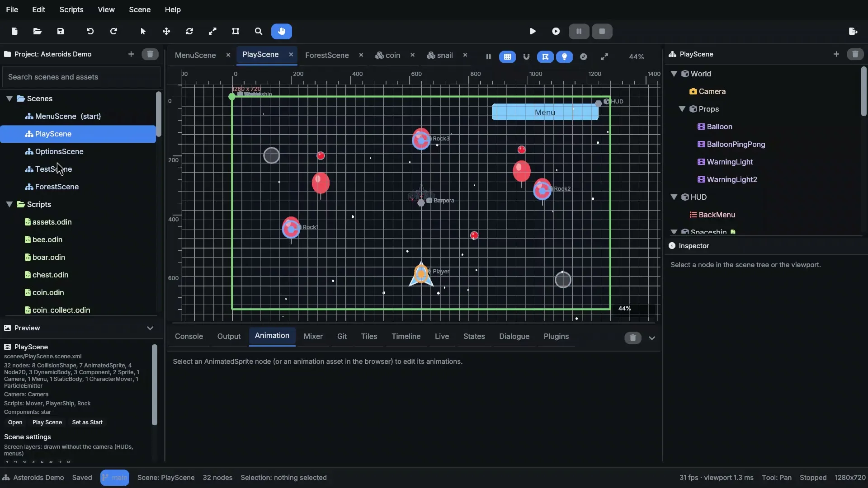Switch to the Mixer tab
The height and width of the screenshot is (488, 868).
313,337
